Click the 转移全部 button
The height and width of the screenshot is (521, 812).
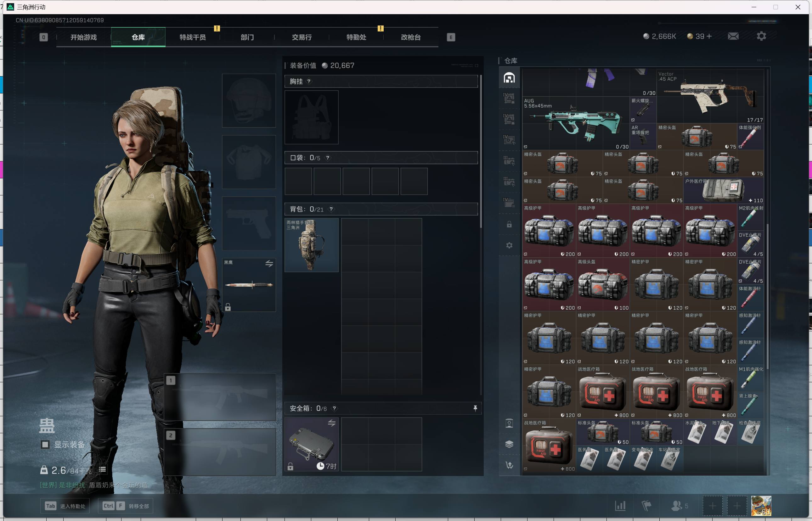pyautogui.click(x=126, y=506)
